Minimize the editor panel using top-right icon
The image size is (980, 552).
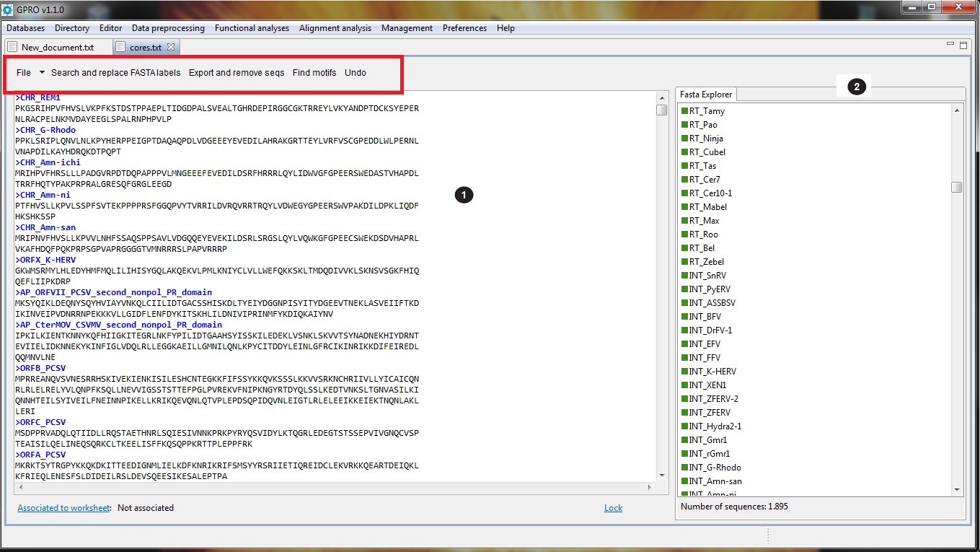click(950, 45)
